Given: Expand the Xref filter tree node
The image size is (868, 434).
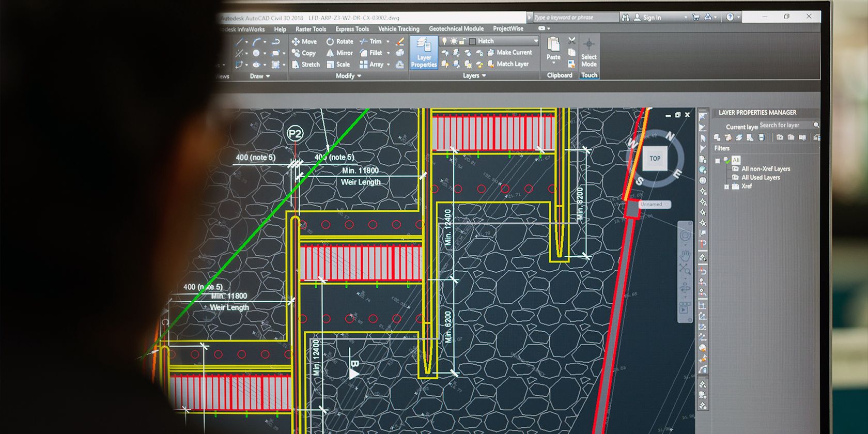Looking at the screenshot, I should point(726,187).
